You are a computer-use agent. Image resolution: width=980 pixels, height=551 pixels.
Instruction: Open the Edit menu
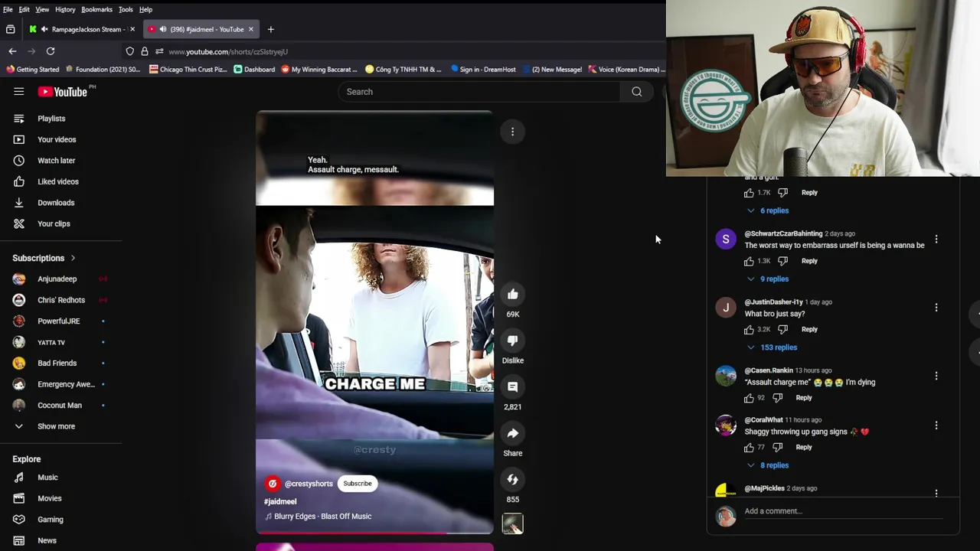click(24, 9)
